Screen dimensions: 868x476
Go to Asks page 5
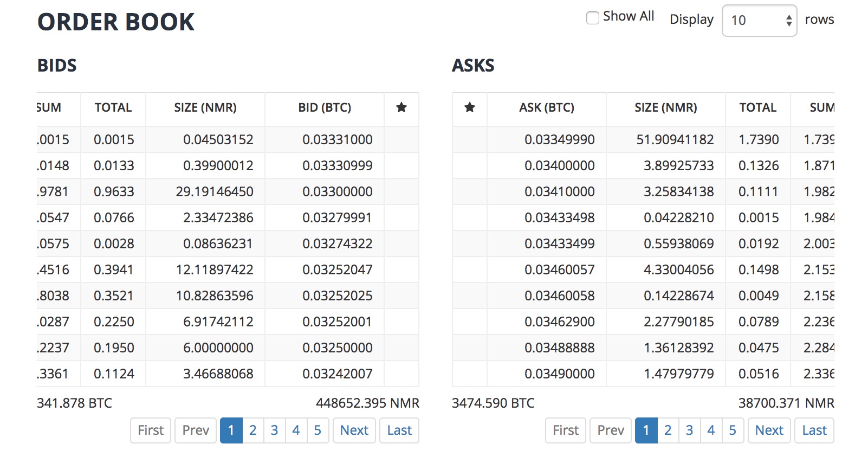pyautogui.click(x=733, y=430)
